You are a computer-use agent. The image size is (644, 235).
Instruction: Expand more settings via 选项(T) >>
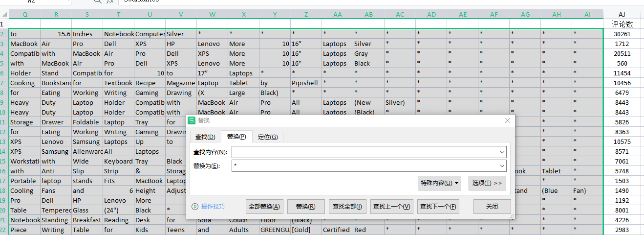pos(487,183)
